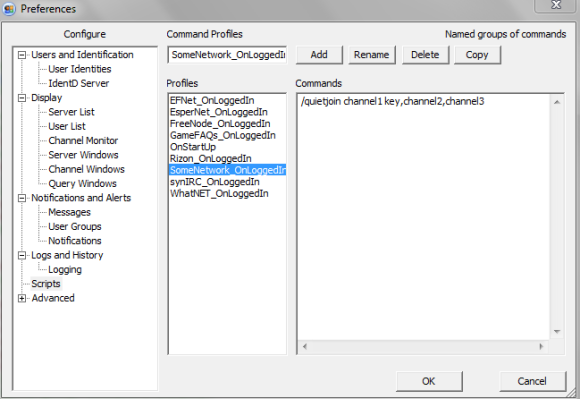Image resolution: width=580 pixels, height=399 pixels.
Task: Select OnStartUp profile
Action: [x=227, y=147]
